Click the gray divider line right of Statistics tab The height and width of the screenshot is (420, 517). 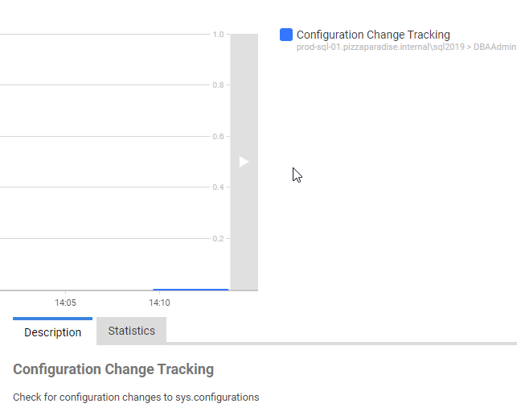[x=342, y=344]
